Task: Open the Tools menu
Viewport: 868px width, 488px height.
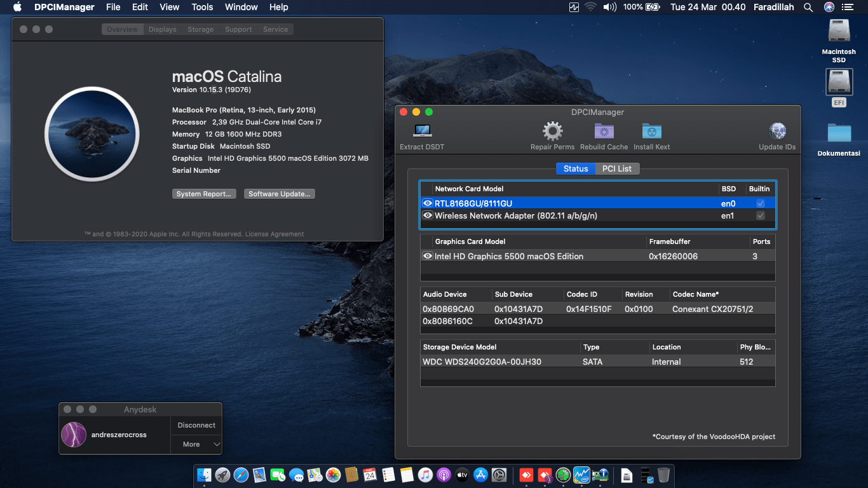Action: pyautogui.click(x=202, y=7)
